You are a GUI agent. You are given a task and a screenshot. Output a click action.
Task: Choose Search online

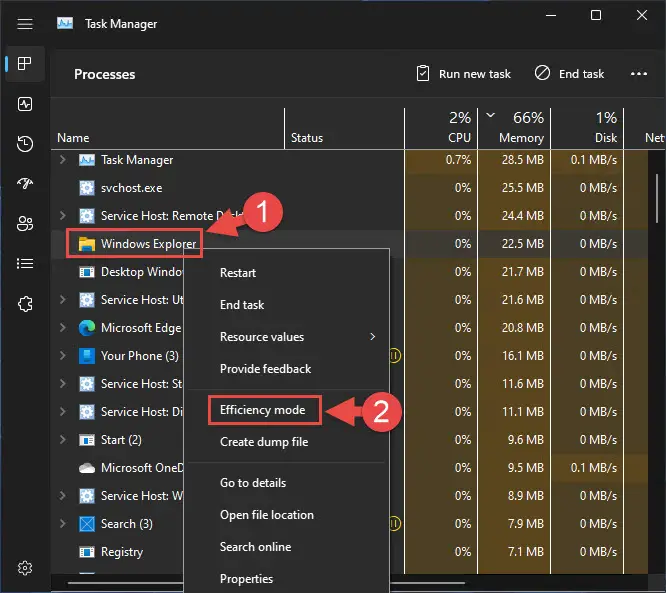[x=288, y=547]
